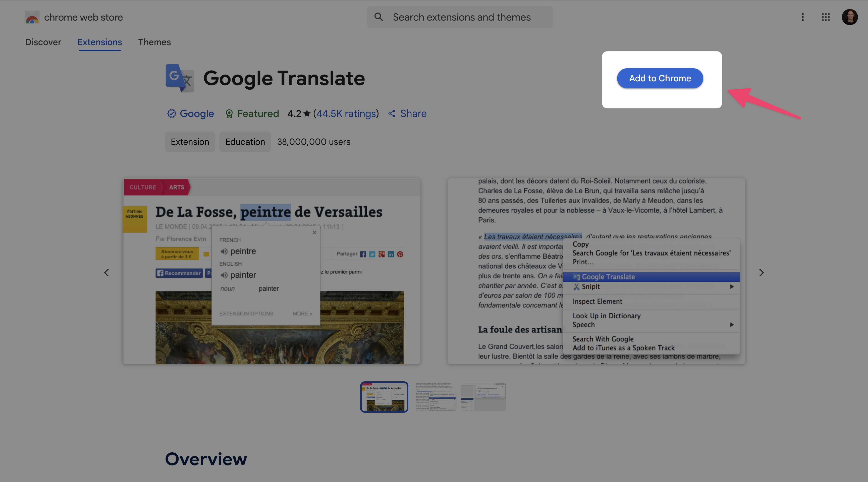Screen dimensions: 868x482
Task: Click the Share icon
Action: pyautogui.click(x=392, y=113)
